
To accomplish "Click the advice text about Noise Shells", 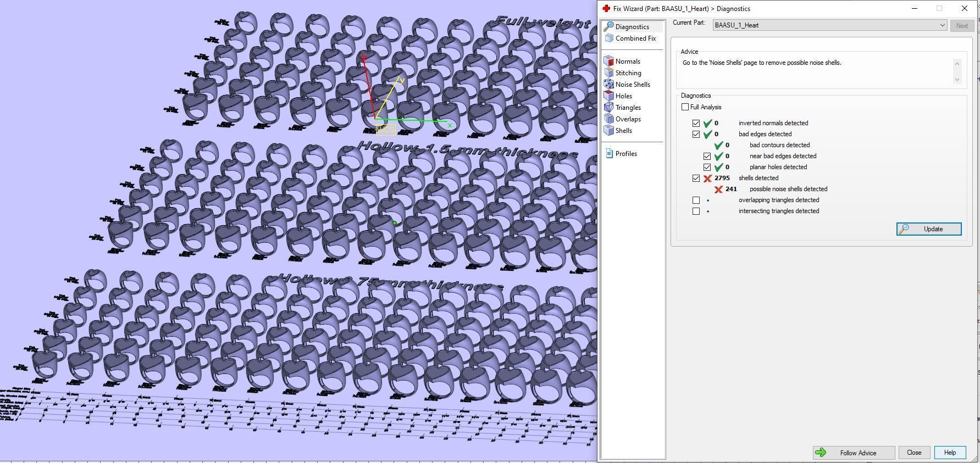I will 762,63.
